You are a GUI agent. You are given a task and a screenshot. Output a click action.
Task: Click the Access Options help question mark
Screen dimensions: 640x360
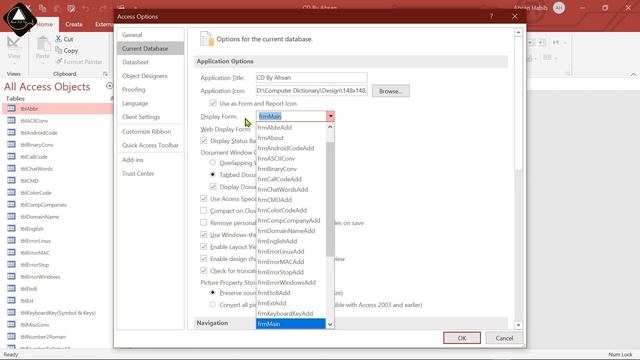click(x=491, y=16)
